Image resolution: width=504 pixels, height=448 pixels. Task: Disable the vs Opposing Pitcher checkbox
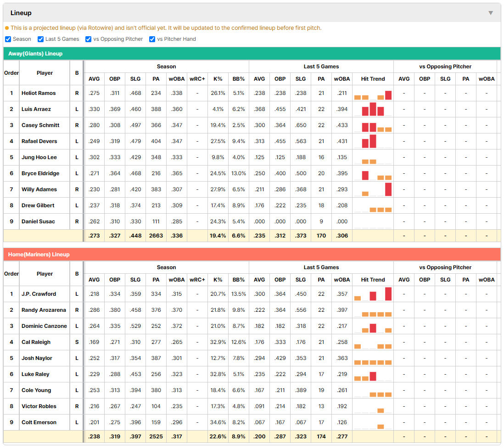pyautogui.click(x=88, y=39)
